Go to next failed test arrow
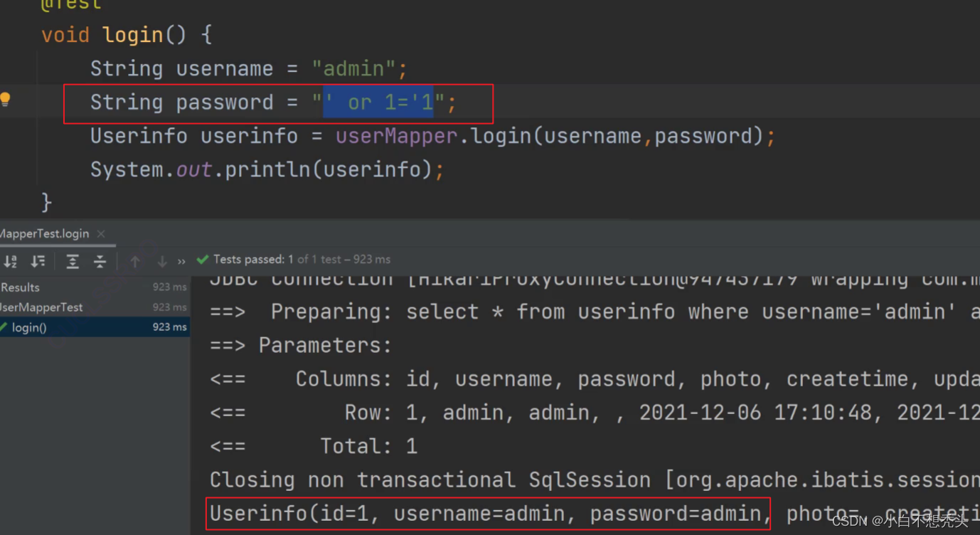Screen dimensions: 980x535 [162, 261]
